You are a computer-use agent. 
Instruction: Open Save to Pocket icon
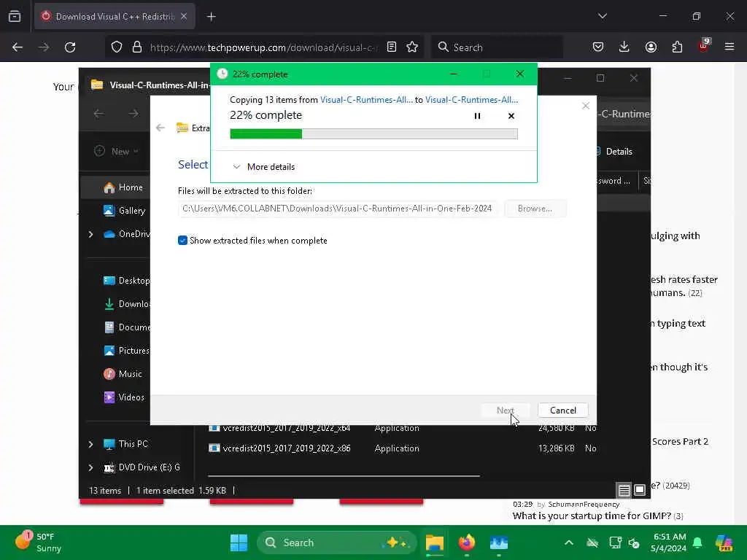[x=598, y=47]
